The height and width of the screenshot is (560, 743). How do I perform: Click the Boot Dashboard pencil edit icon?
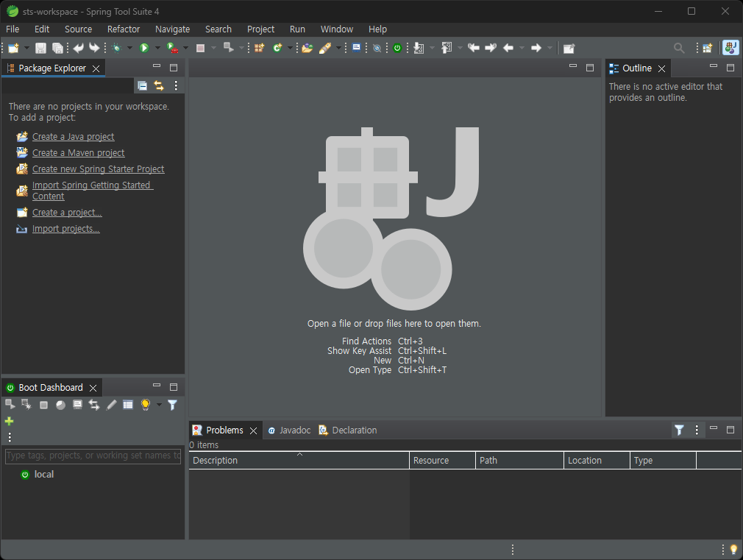coord(111,405)
